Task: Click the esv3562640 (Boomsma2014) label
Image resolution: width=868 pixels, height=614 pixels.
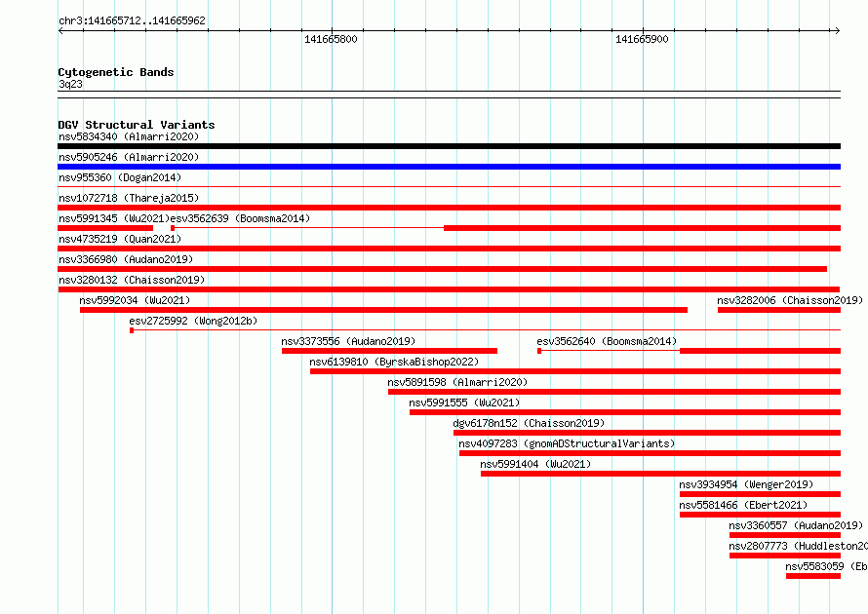Action: click(x=607, y=341)
